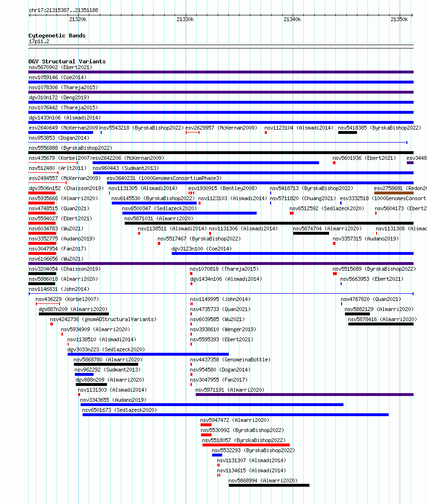This screenshot has height=504, width=427.
Task: Click red interval glyph of nsv436229 (Korbel2007)
Action: pos(48,304)
